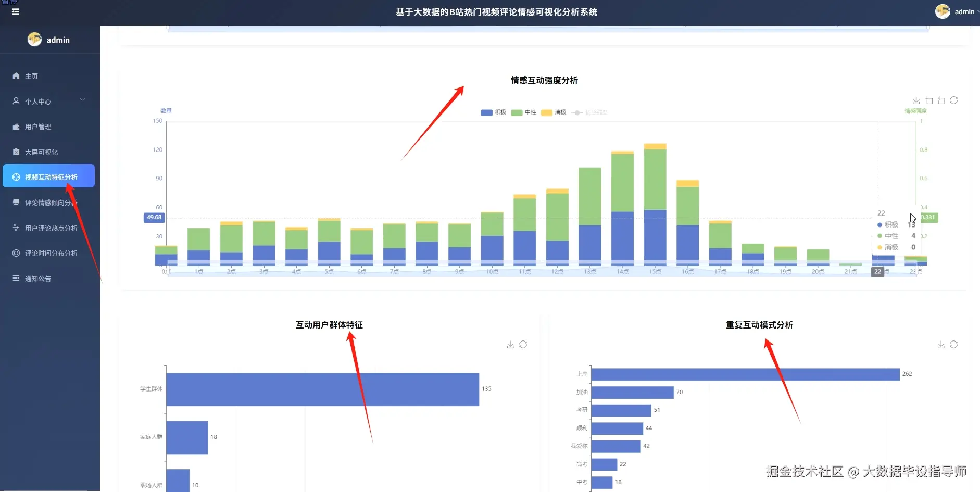Click the 我爱你 bar valued 42
This screenshot has height=492, width=980.
tap(616, 446)
